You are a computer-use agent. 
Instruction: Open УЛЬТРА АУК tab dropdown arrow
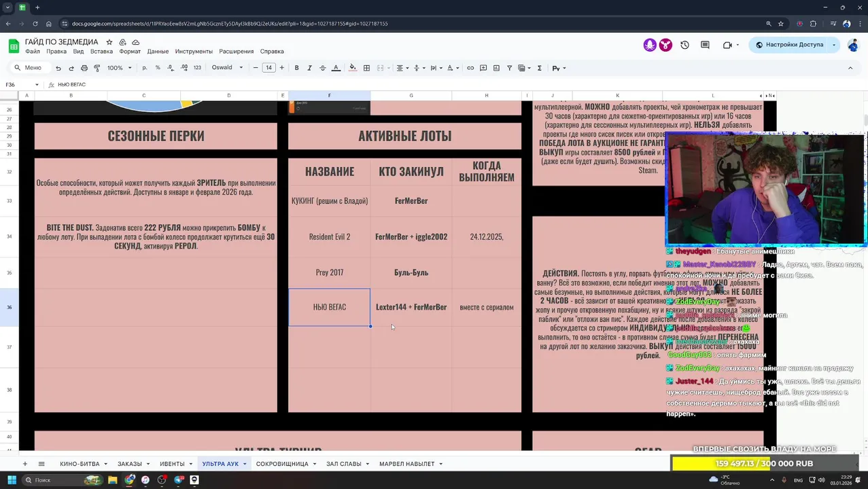pyautogui.click(x=245, y=464)
